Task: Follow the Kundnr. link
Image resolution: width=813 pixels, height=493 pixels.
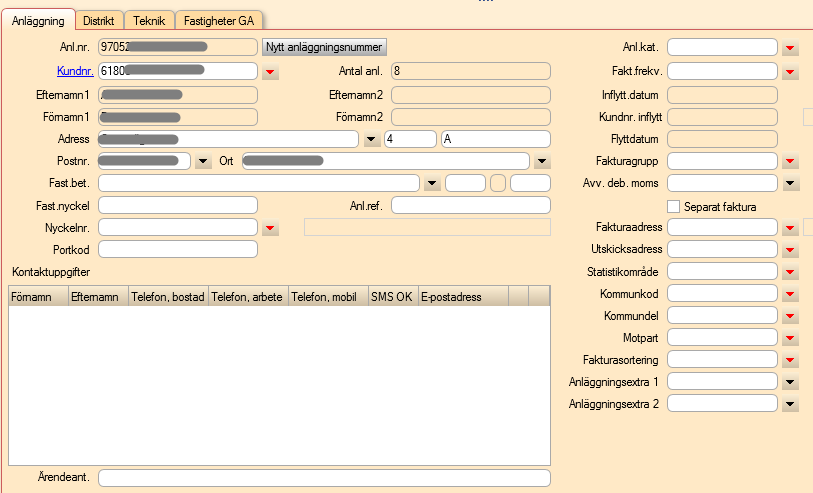Action: [75, 71]
